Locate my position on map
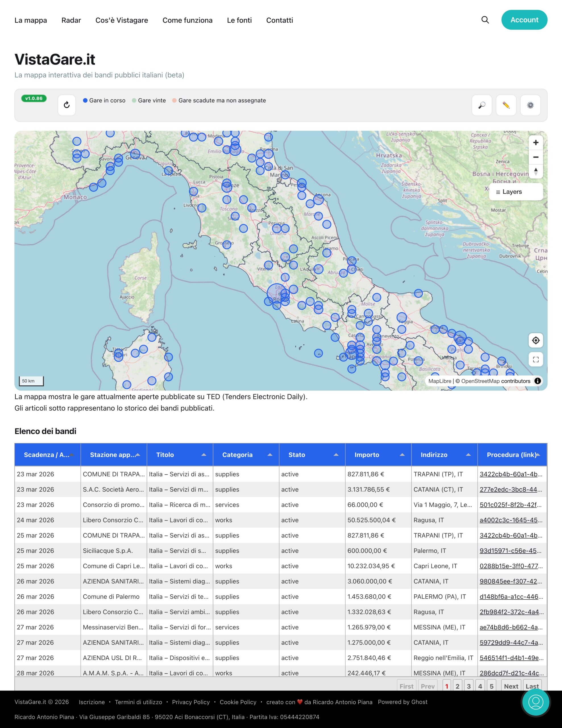 coord(536,340)
